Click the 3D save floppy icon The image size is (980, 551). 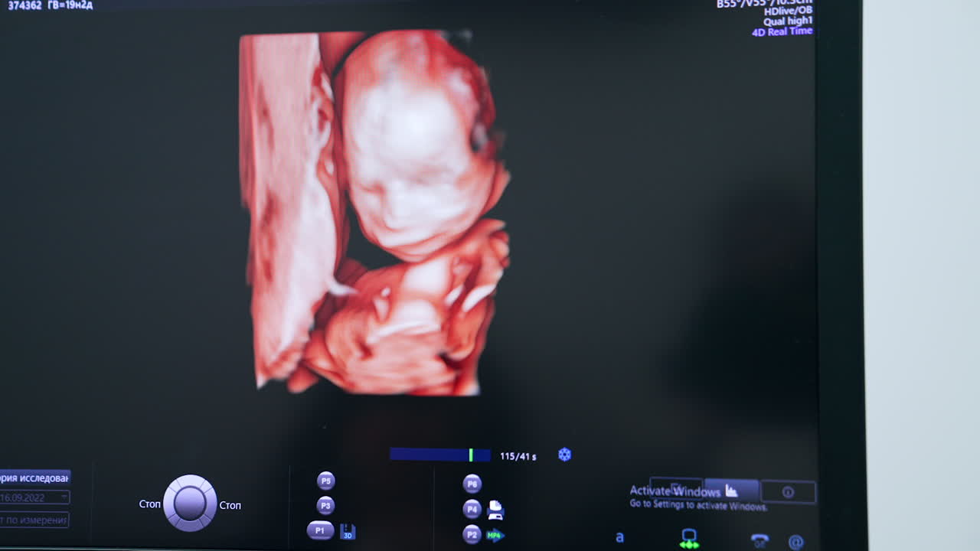point(348,532)
